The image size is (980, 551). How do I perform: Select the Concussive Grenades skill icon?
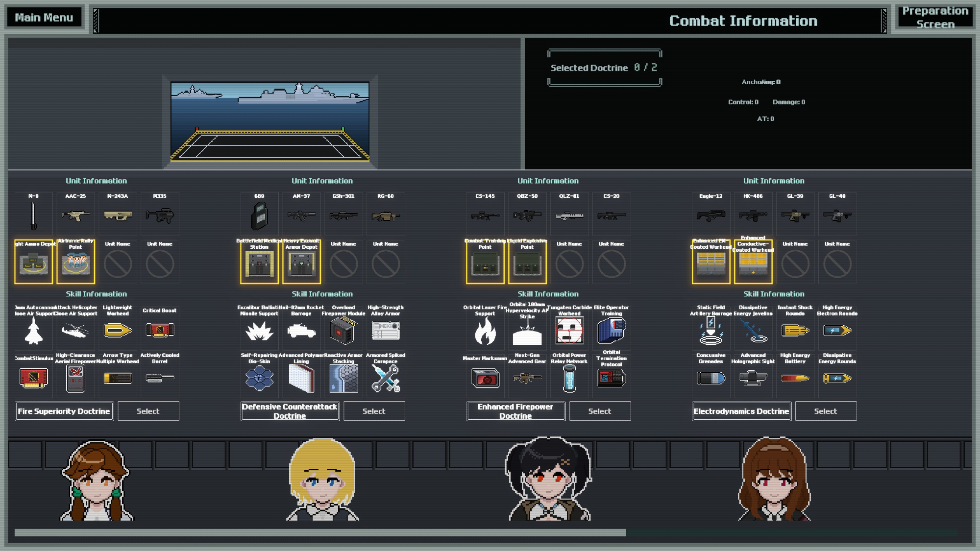tap(710, 378)
